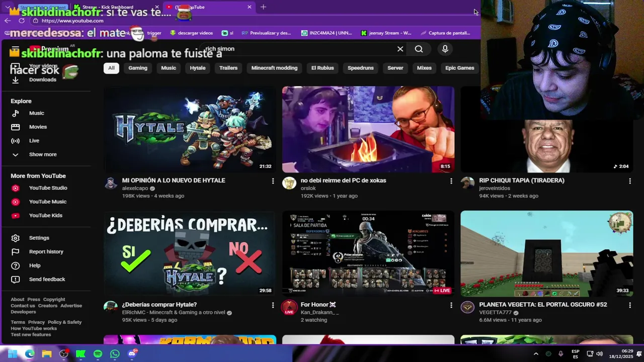Select the Gaming filter chip
644x362 pixels.
tap(138, 68)
